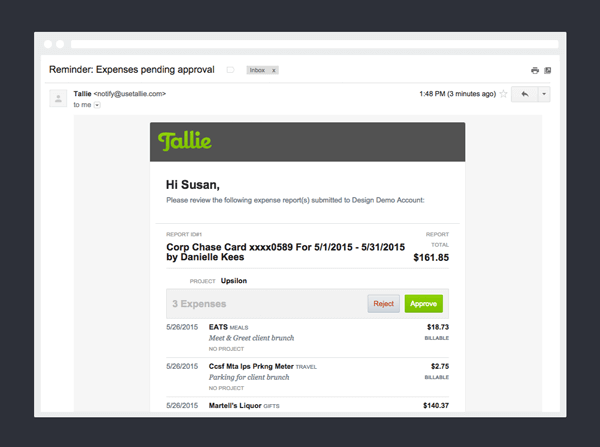Screen dimensions: 600x447
Task: Reject the 3 expenses report
Action: tap(383, 303)
